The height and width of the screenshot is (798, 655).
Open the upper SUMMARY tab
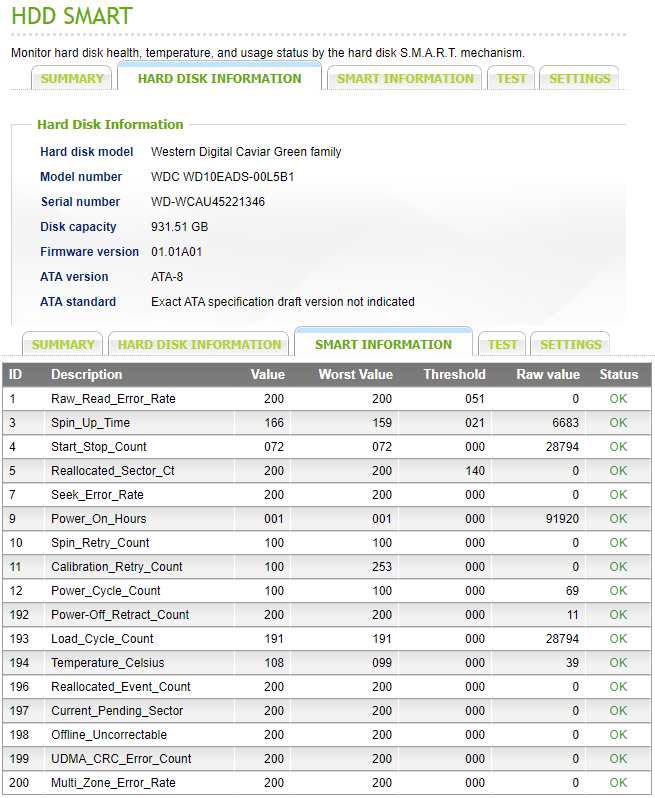pos(72,79)
